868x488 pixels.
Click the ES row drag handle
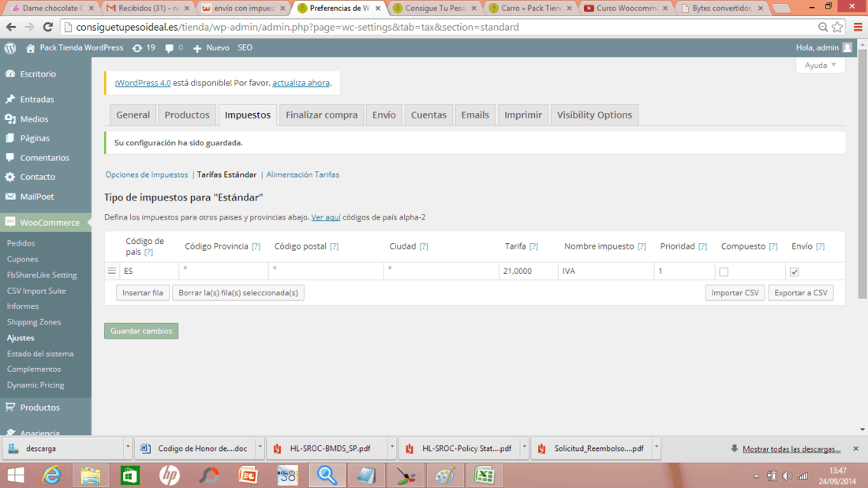click(112, 271)
